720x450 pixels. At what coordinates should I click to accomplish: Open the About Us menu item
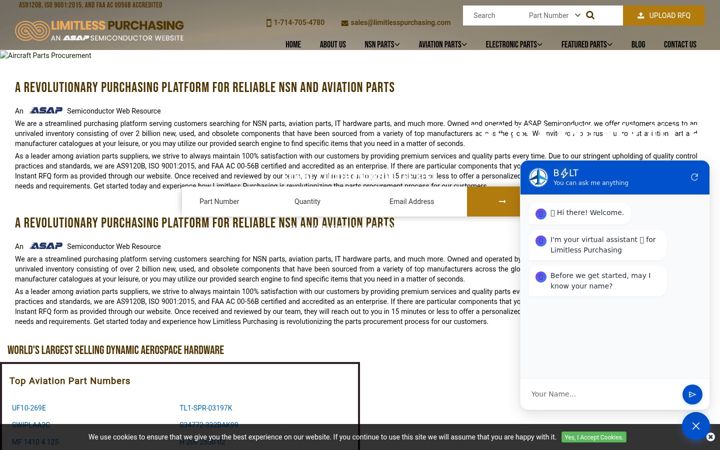pyautogui.click(x=332, y=44)
